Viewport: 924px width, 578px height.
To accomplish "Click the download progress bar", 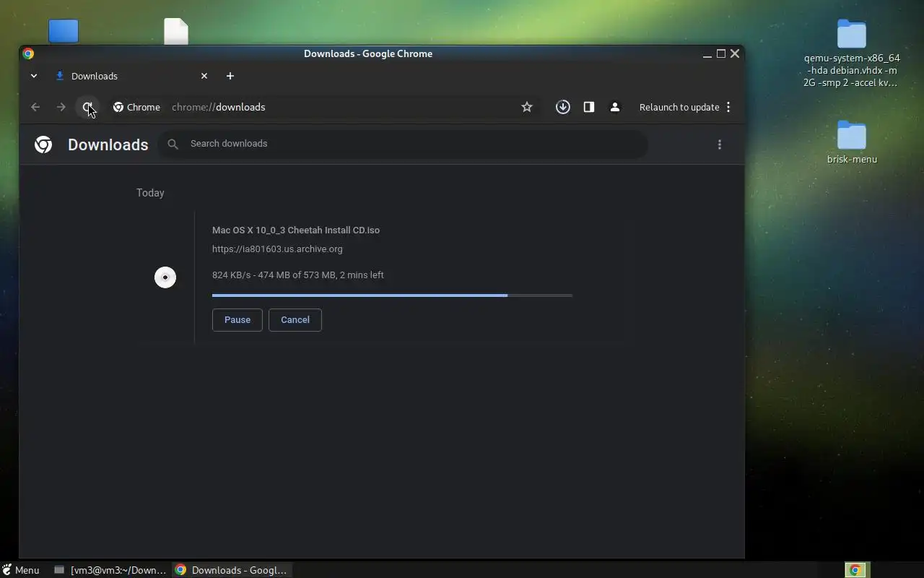I will pos(392,296).
